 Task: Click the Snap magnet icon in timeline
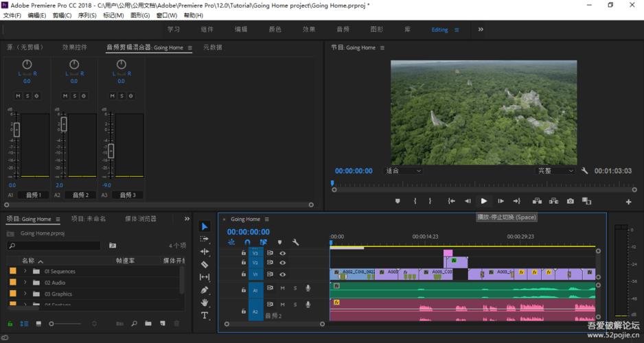pyautogui.click(x=247, y=242)
